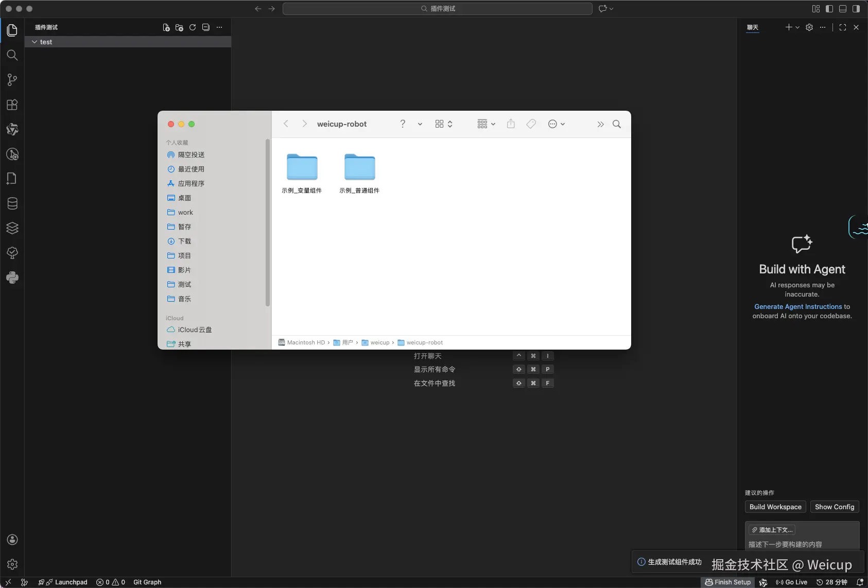Open Customize Layout in the title bar
Image resolution: width=868 pixels, height=588 pixels.
(x=816, y=9)
